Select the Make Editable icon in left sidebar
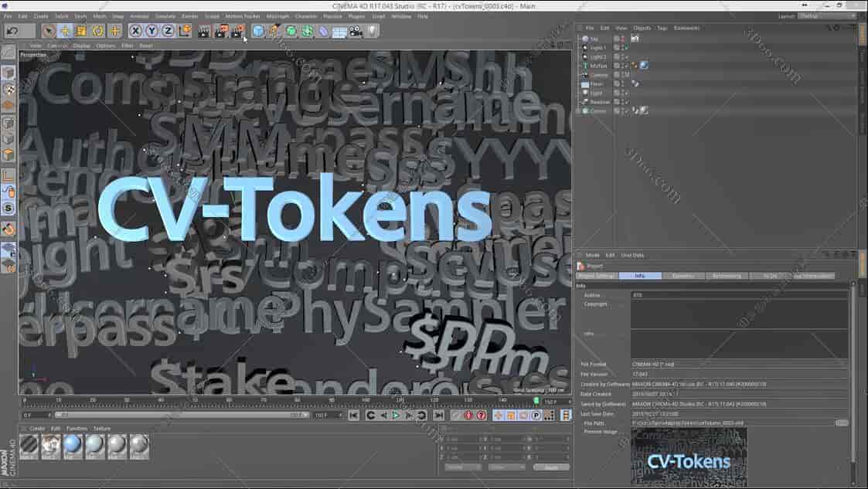The image size is (868, 489). (9, 73)
